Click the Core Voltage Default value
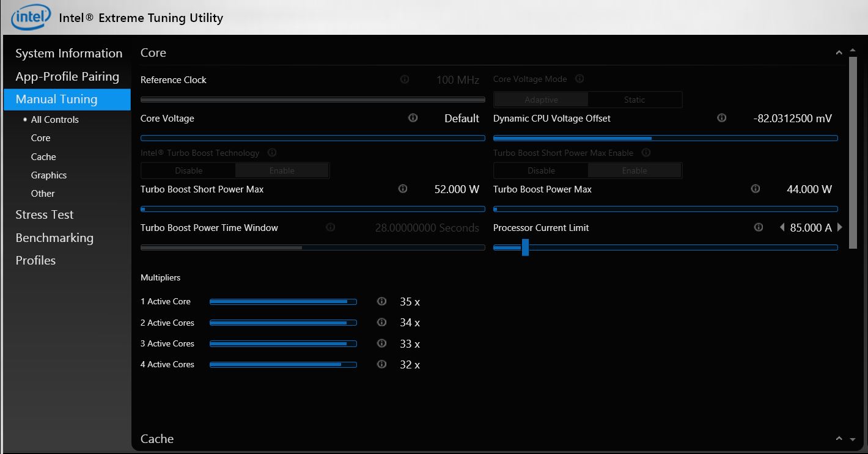 [x=462, y=119]
